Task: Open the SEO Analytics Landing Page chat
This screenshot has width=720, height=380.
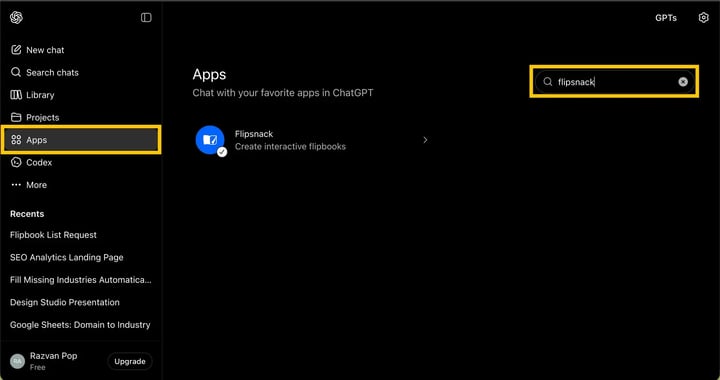Action: (x=67, y=257)
